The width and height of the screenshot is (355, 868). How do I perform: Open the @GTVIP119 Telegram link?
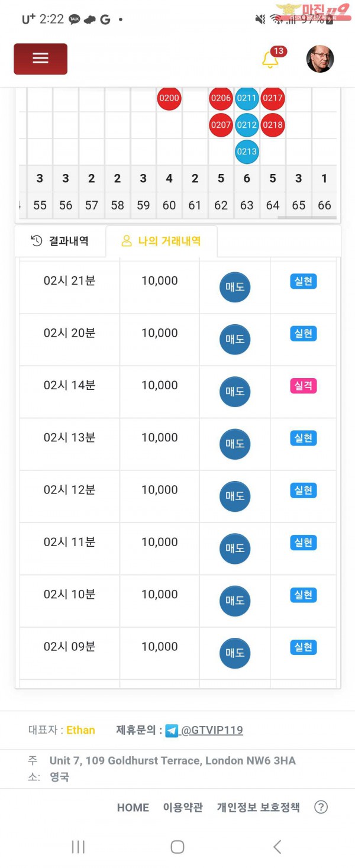coord(212,730)
